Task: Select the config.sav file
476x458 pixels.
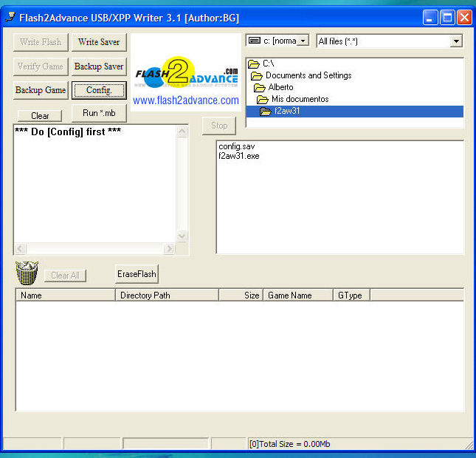Action: pyautogui.click(x=237, y=146)
